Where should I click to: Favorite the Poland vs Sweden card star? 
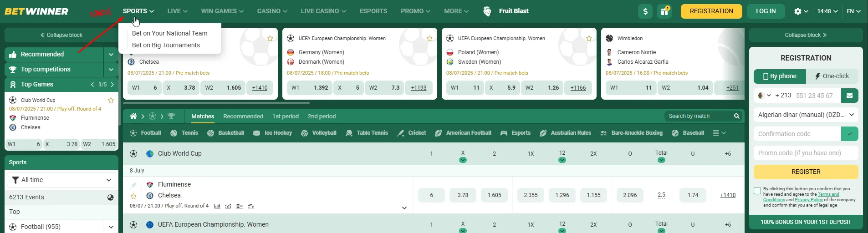coord(589,39)
